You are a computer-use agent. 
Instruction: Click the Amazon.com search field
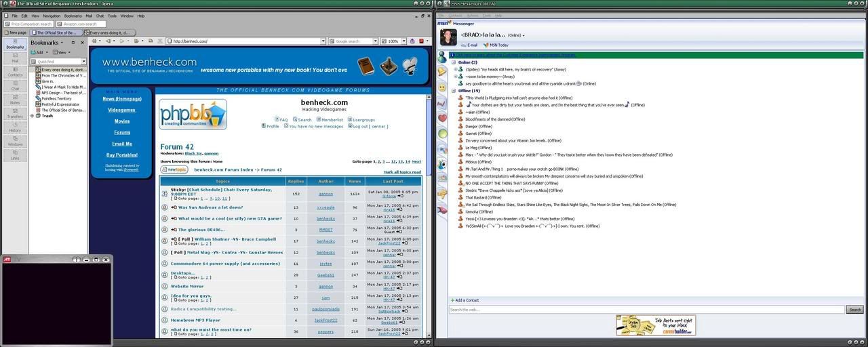81,24
